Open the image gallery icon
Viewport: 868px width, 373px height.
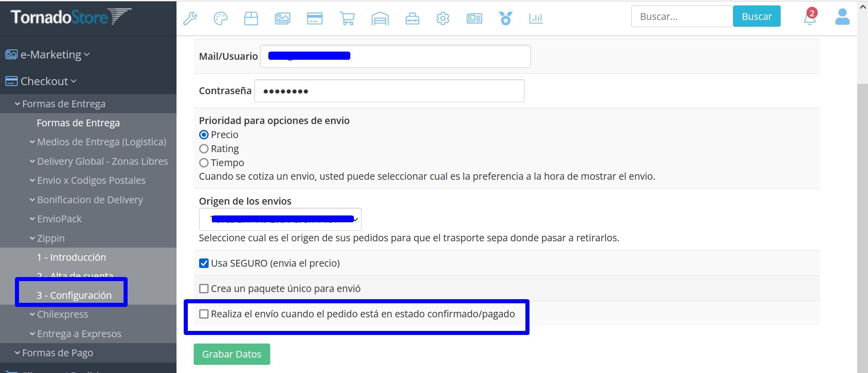point(282,19)
